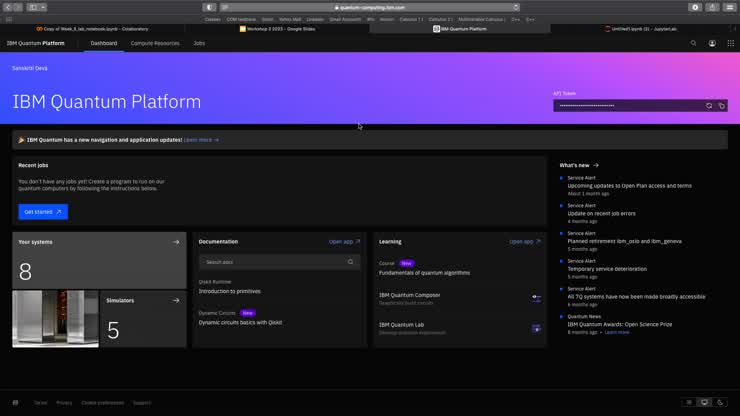Open the Jobs tab
Viewport: 740px width, 416px height.
pyautogui.click(x=199, y=43)
